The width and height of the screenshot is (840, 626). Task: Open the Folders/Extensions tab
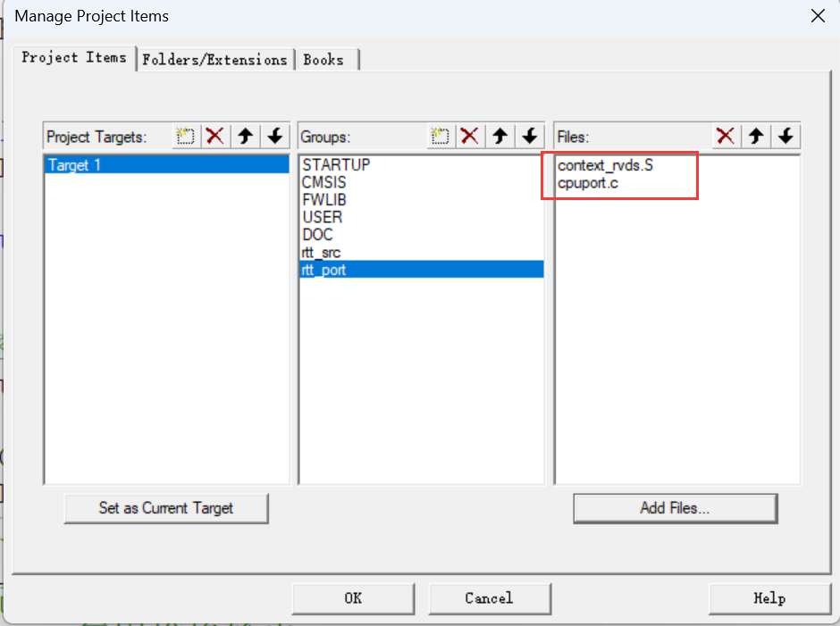(214, 60)
